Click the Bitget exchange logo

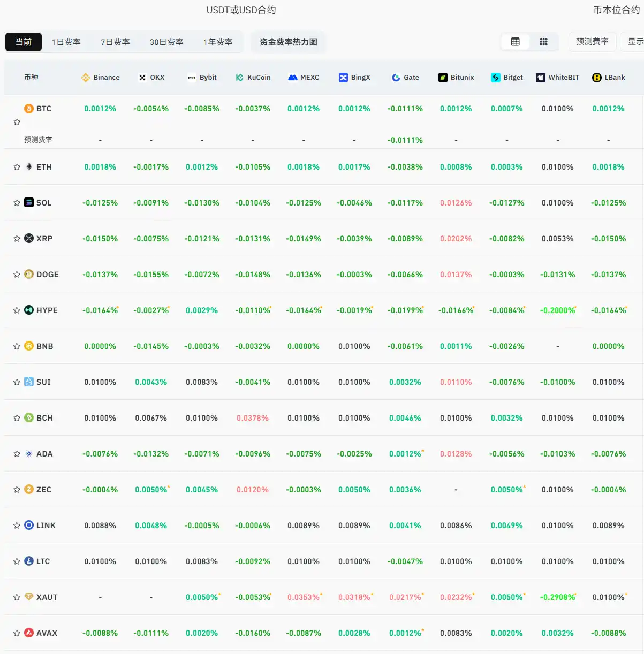point(496,78)
